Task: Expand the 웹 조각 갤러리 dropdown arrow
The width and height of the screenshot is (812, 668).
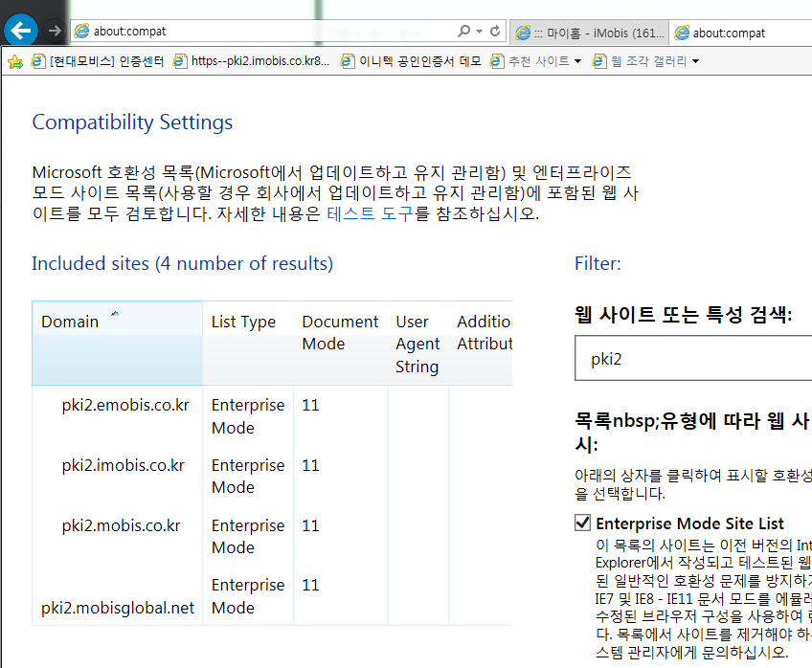Action: click(x=695, y=61)
